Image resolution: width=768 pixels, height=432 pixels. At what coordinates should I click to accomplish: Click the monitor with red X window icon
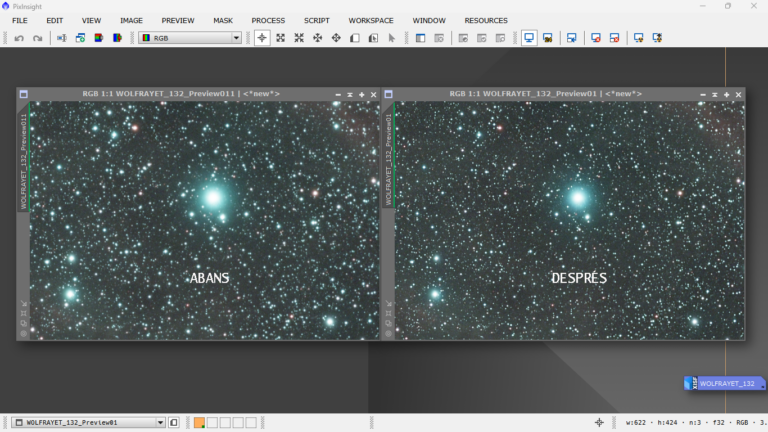click(x=614, y=38)
